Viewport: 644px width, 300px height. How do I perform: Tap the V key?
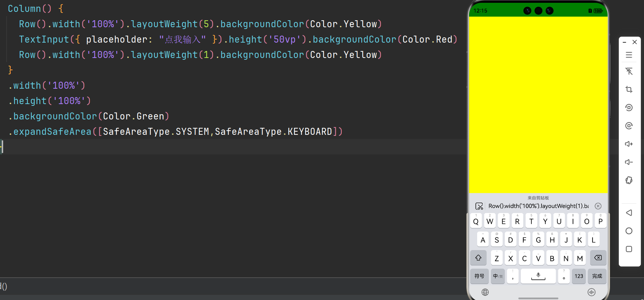[x=538, y=258]
